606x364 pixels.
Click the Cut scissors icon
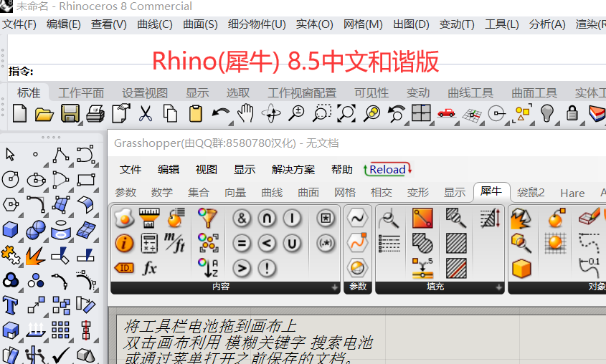(146, 114)
